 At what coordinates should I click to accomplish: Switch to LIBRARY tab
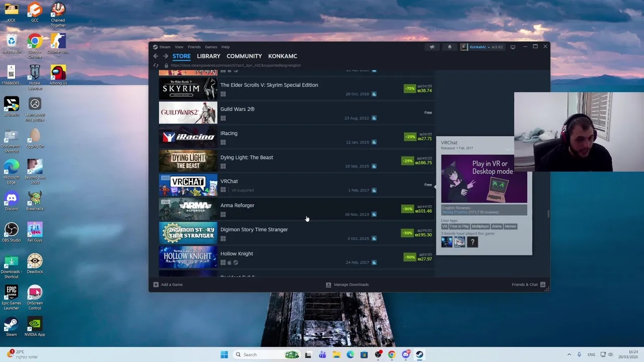(208, 56)
